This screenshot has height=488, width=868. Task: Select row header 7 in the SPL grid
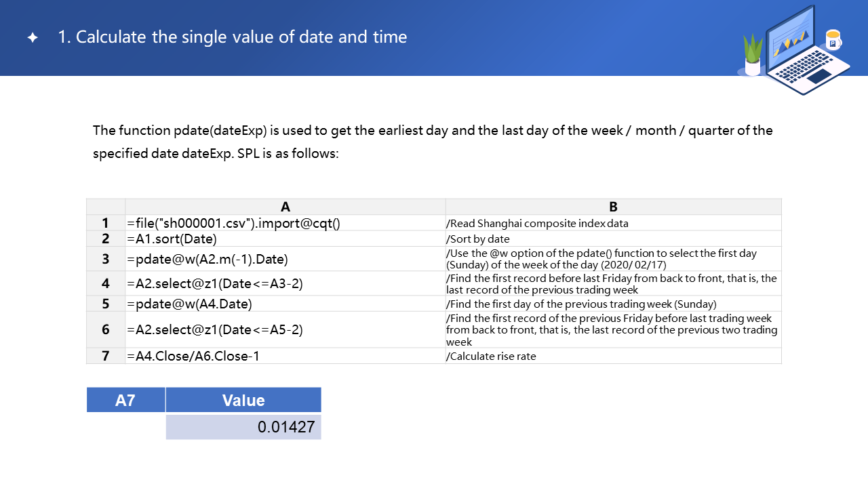click(x=106, y=356)
